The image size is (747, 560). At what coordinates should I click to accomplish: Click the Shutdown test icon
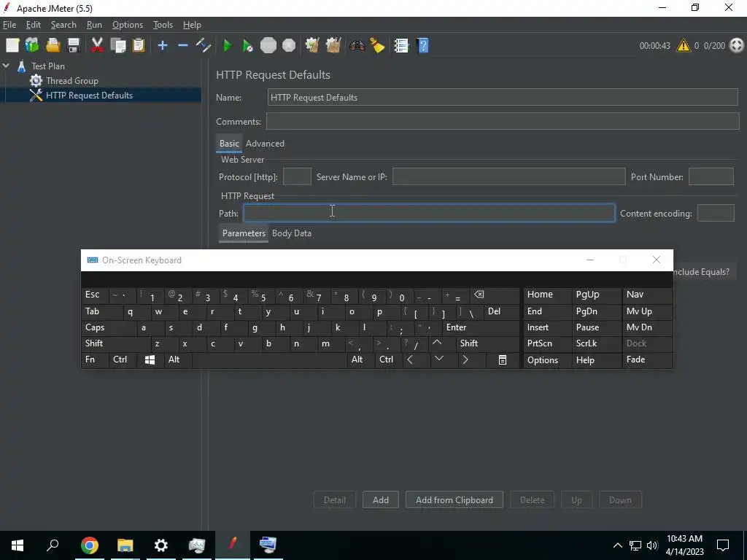tap(289, 46)
